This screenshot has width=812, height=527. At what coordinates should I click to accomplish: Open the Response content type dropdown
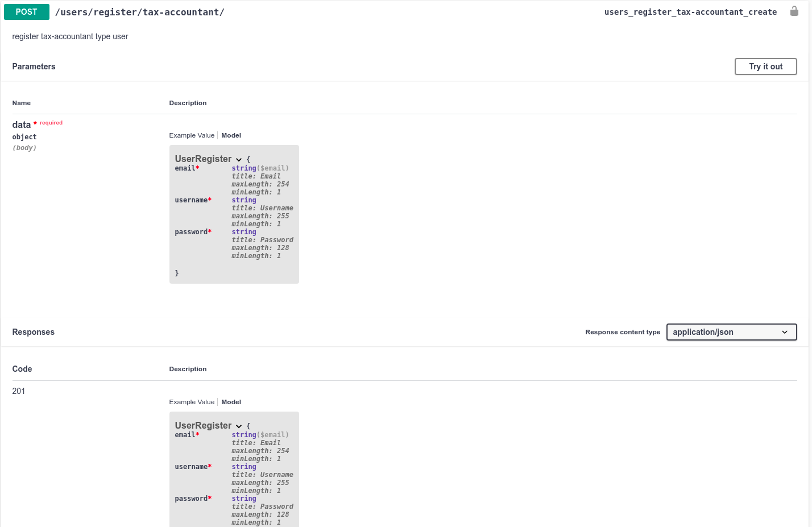click(731, 332)
